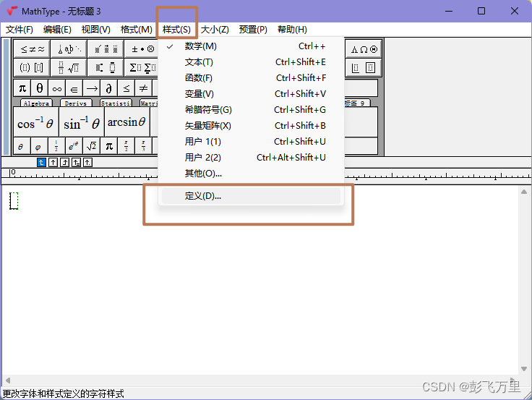532x400 pixels.
Task: Close the open 样式(S) menu
Action: [176, 30]
